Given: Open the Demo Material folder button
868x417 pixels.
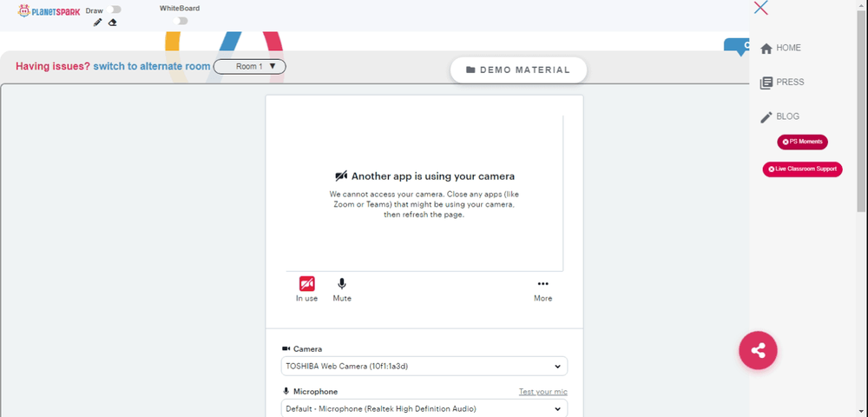Looking at the screenshot, I should [518, 69].
